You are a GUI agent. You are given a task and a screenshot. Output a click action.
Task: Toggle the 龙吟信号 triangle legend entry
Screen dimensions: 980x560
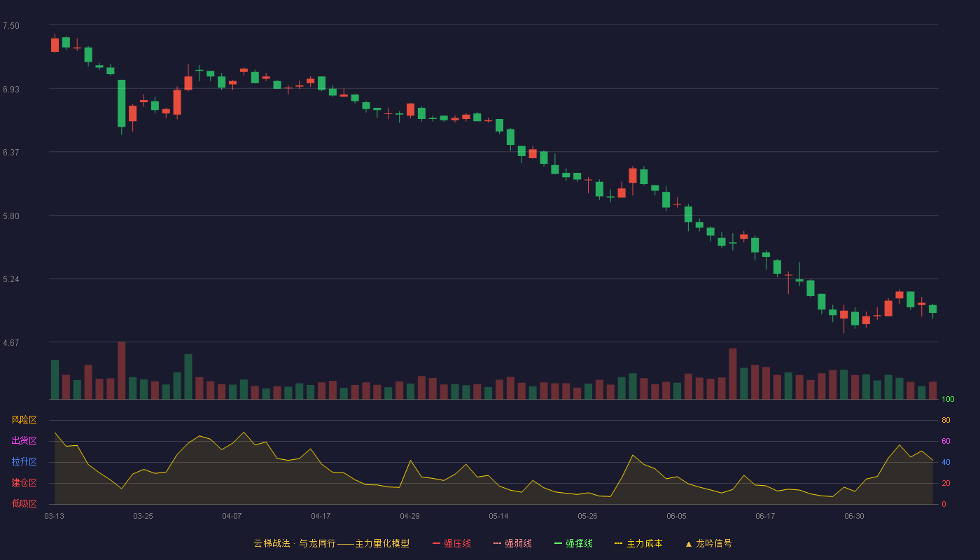[708, 543]
